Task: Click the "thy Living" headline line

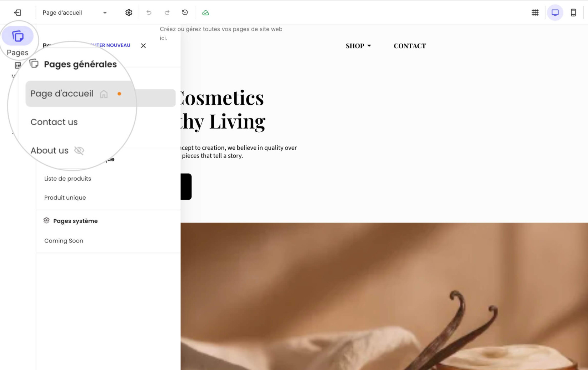Action: [x=223, y=121]
